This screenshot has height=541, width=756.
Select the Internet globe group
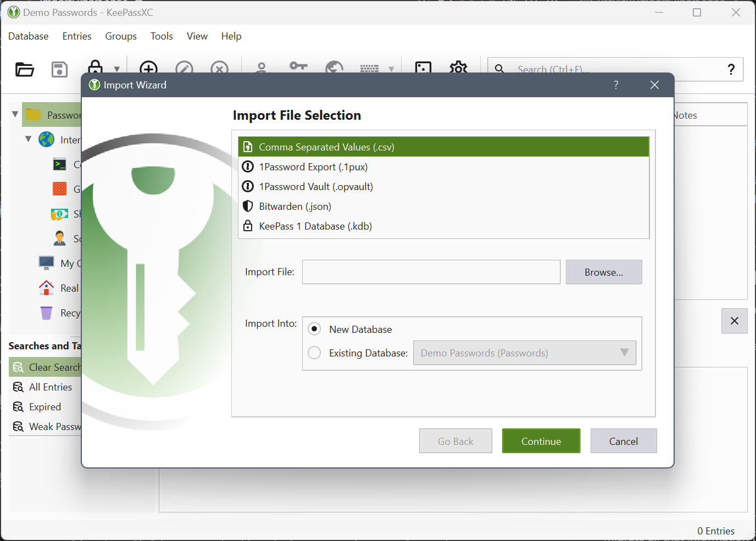59,140
